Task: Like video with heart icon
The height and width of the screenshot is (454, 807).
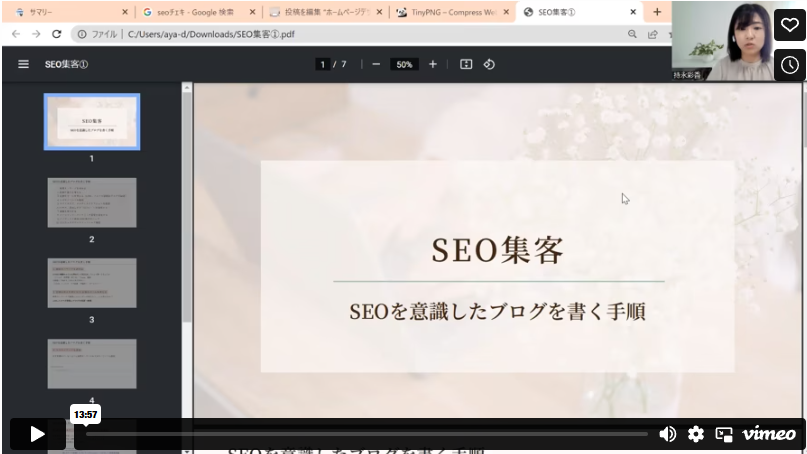Action: pyautogui.click(x=789, y=24)
